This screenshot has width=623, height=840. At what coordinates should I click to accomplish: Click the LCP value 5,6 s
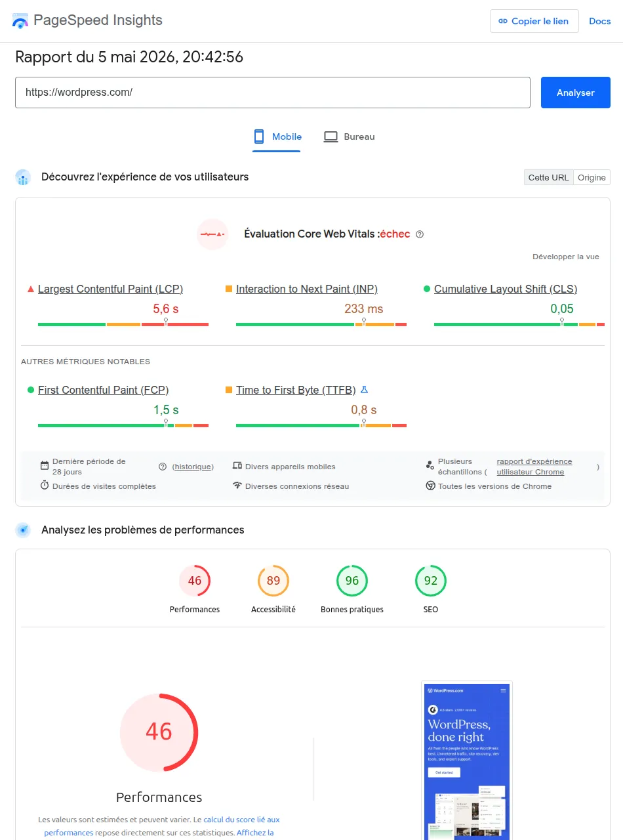click(x=166, y=308)
